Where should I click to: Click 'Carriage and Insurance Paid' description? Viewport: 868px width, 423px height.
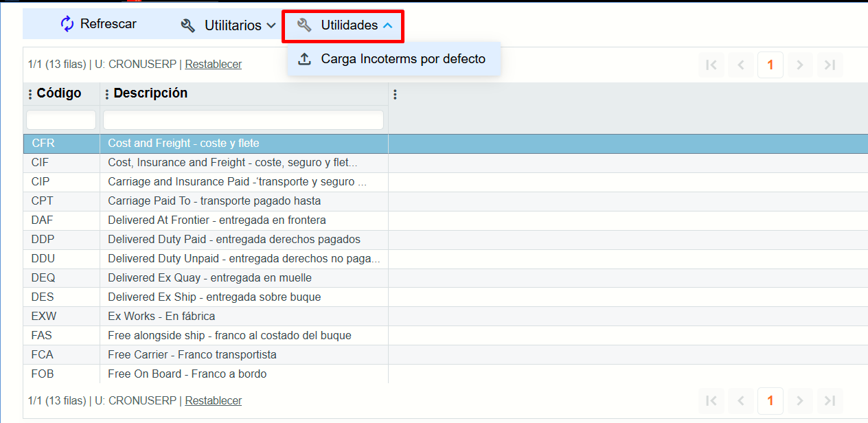(244, 182)
